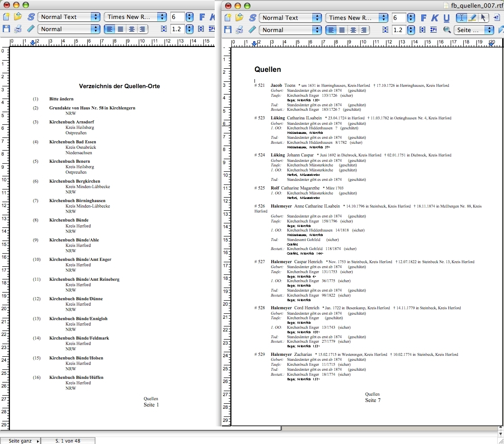
Task: Open the file icon in right window toolbar
Action: 239,18
